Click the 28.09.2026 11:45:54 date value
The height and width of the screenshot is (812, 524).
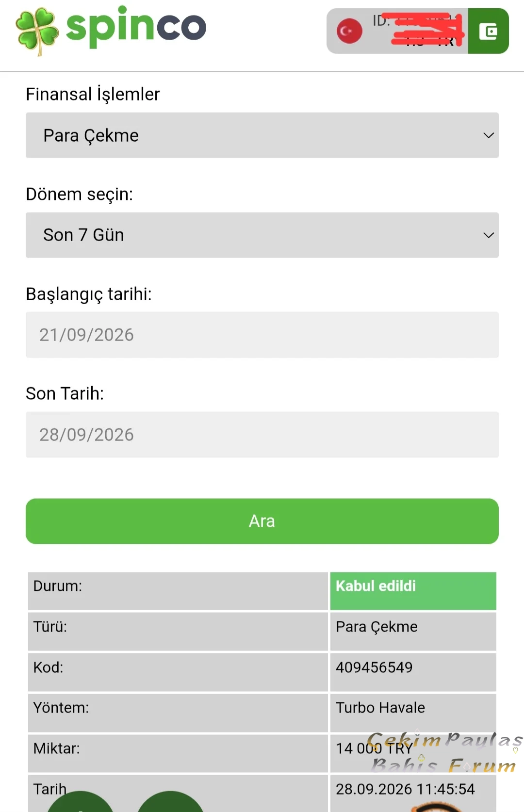click(405, 789)
